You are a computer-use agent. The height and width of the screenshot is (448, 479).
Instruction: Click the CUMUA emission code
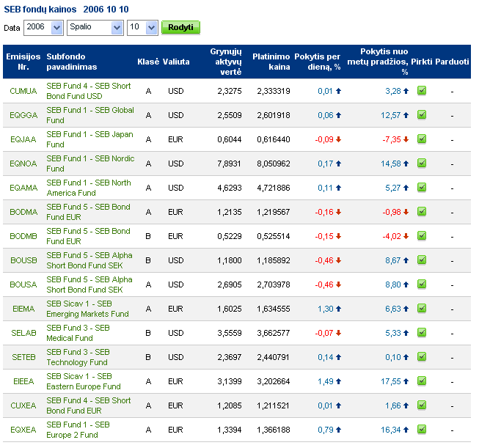click(23, 91)
